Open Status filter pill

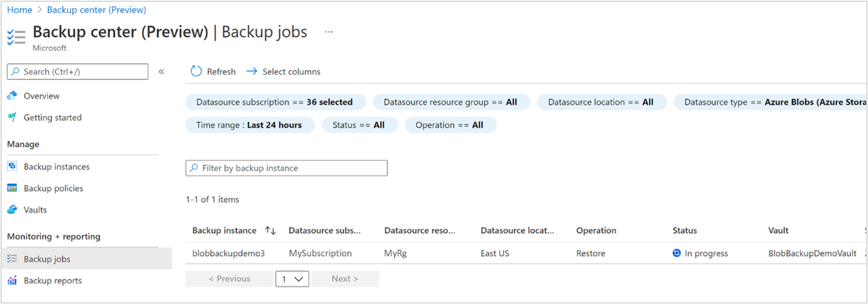(359, 125)
